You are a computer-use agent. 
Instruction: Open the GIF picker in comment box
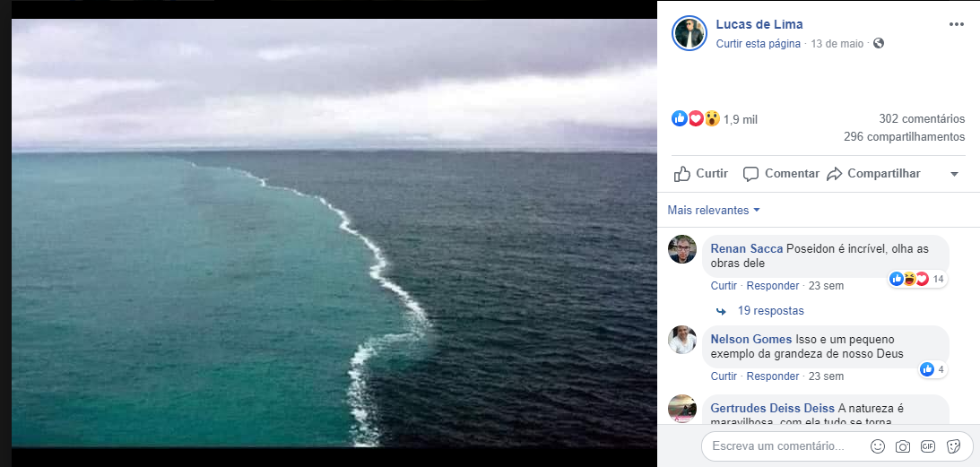point(928,446)
